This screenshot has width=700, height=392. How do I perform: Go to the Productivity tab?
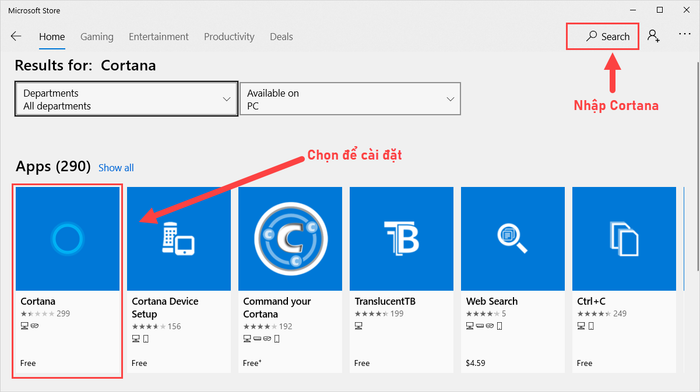[229, 37]
